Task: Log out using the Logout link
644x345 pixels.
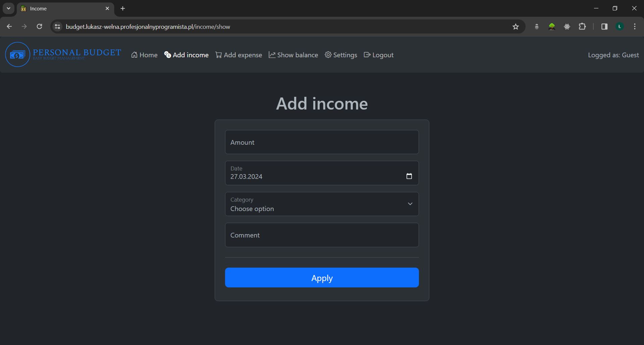Action: 378,55
